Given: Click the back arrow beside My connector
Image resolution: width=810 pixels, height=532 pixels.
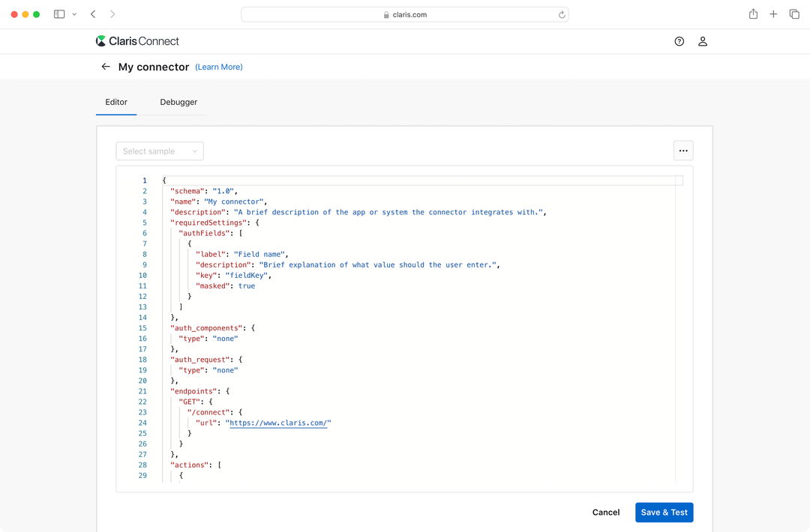Looking at the screenshot, I should (x=106, y=67).
